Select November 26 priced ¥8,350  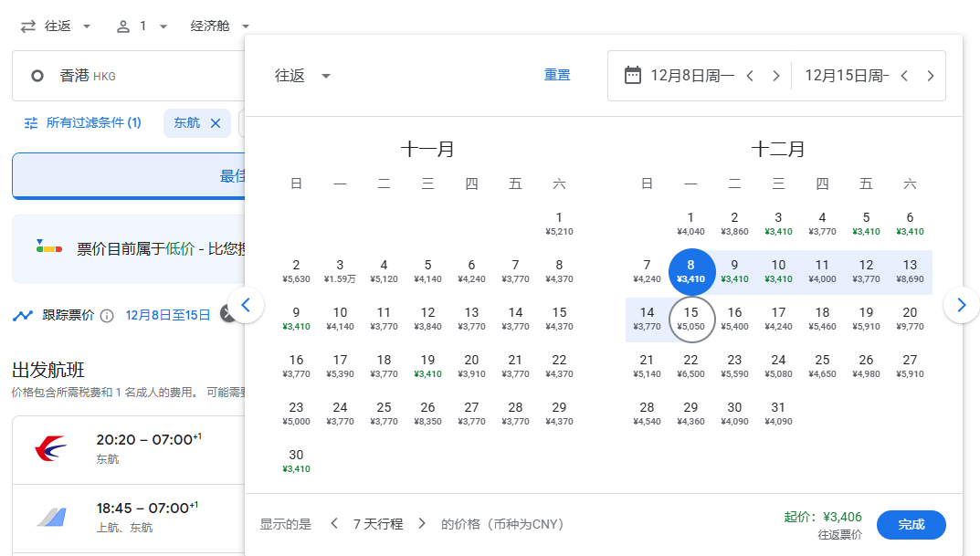427,414
